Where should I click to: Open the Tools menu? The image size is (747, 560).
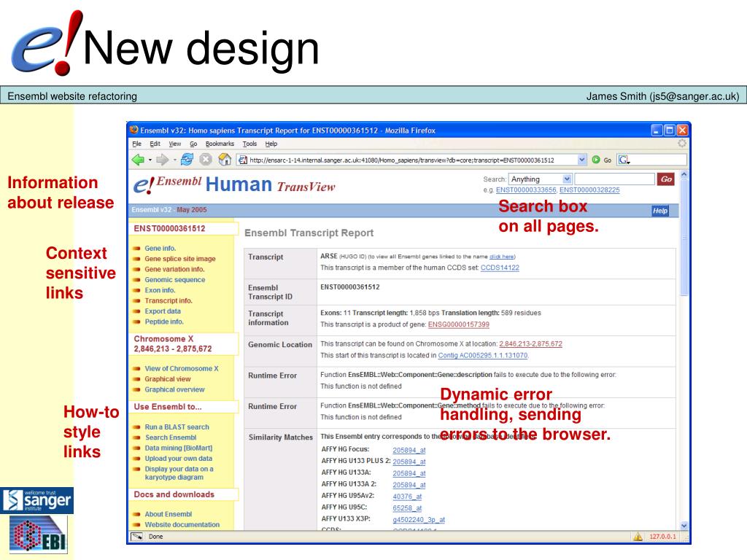coord(249,144)
